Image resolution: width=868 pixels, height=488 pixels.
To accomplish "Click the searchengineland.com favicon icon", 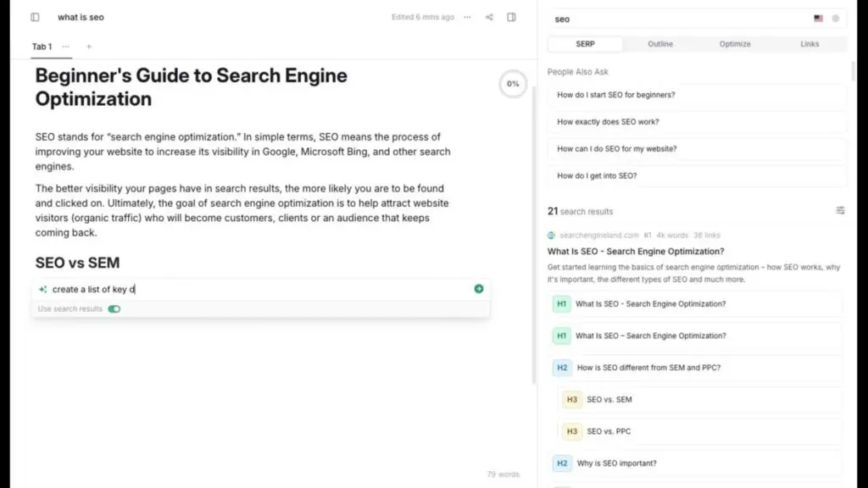I will (552, 235).
